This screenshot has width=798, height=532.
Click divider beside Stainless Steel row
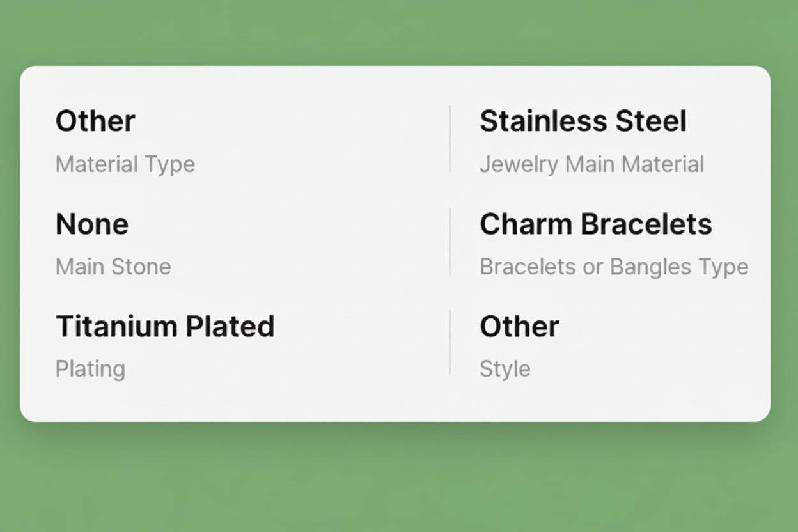[x=450, y=139]
